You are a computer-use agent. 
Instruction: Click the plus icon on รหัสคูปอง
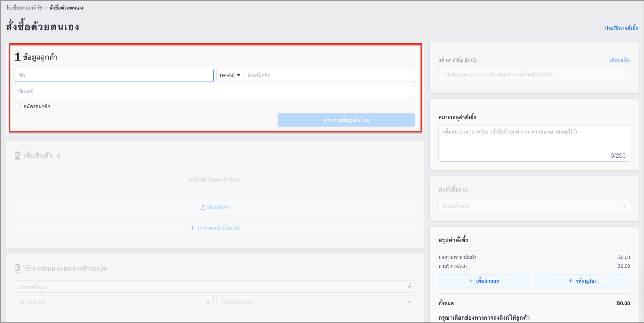(x=571, y=281)
